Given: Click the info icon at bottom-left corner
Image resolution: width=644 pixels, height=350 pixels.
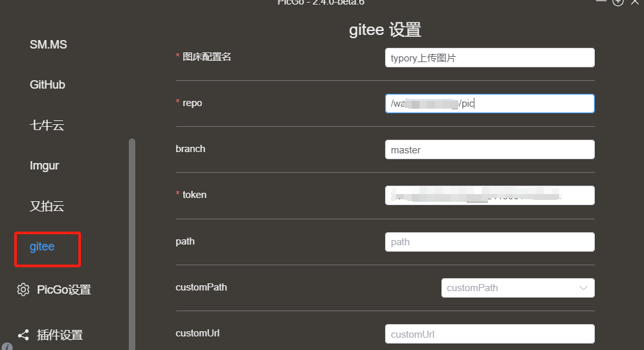Looking at the screenshot, I should pyautogui.click(x=6, y=347).
